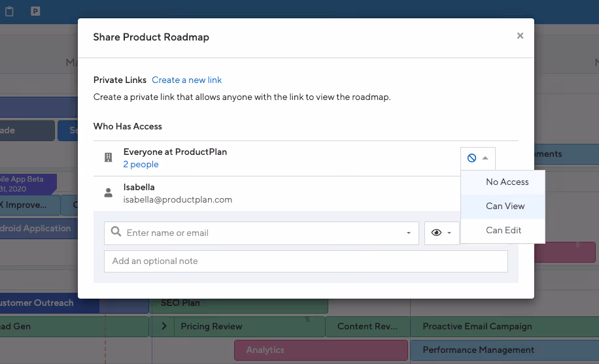Choose Can Edit permission option
The image size is (599, 364).
(503, 230)
